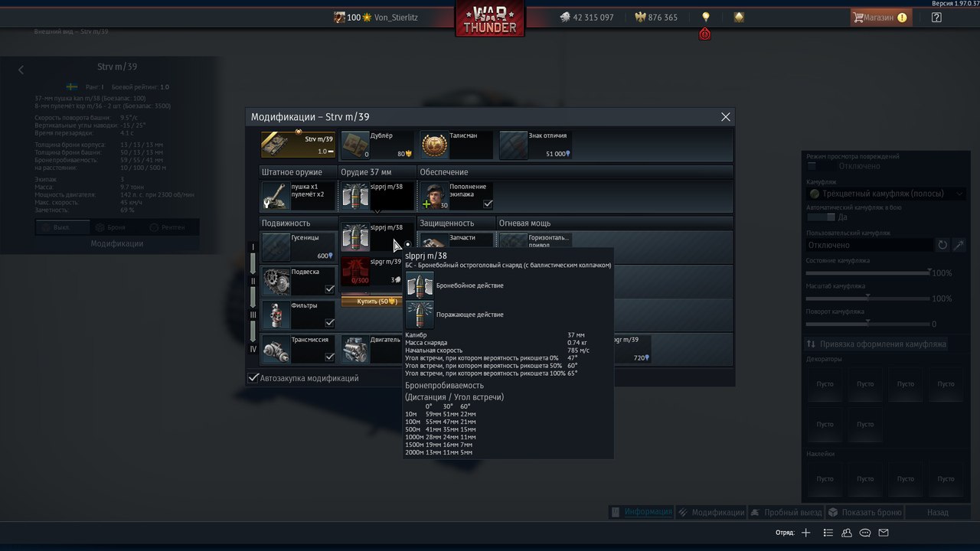The height and width of the screenshot is (551, 980).
Task: Toggle the Трансмиссия modification checkbox
Action: click(x=329, y=357)
